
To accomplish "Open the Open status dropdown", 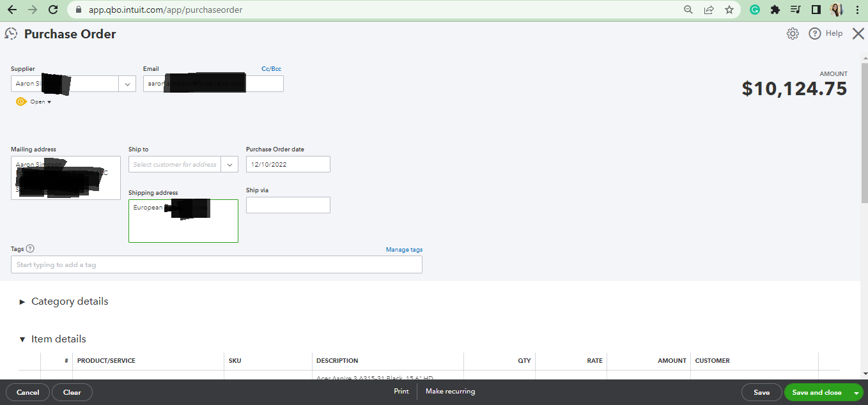I will (x=40, y=102).
